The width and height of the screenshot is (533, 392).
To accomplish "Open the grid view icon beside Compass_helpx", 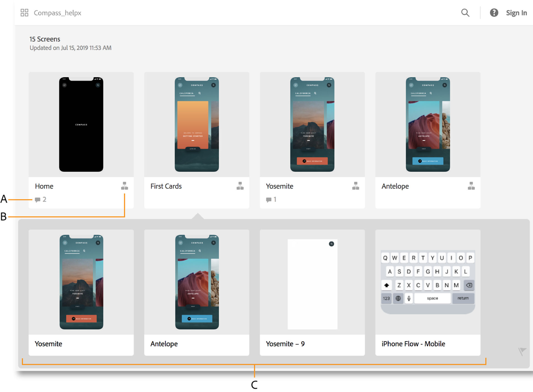I will click(24, 12).
